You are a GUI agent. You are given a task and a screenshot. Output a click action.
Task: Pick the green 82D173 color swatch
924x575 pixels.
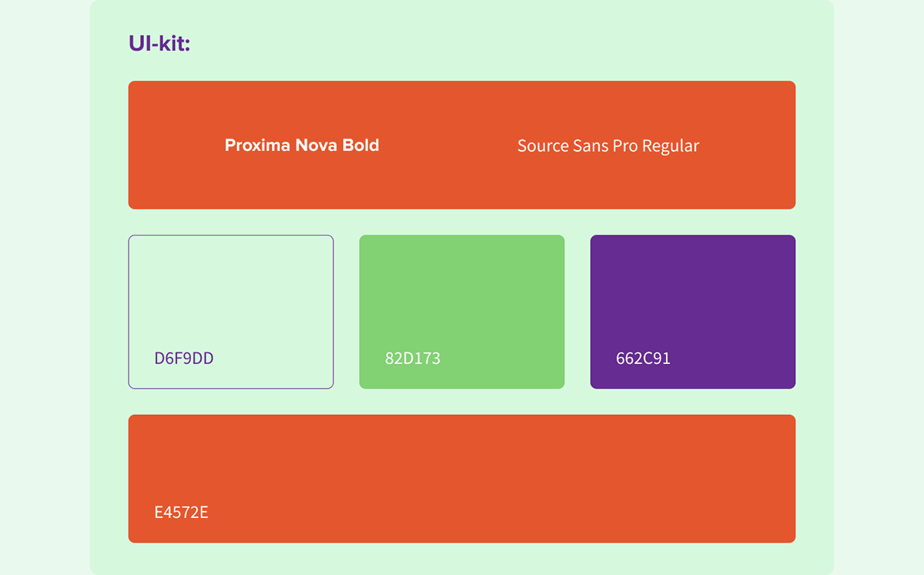(462, 312)
